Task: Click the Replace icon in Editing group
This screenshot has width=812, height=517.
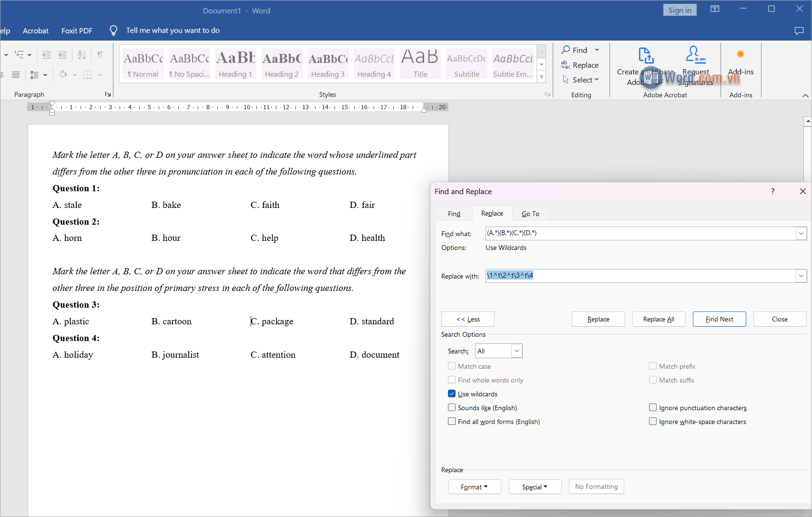Action: click(566, 65)
